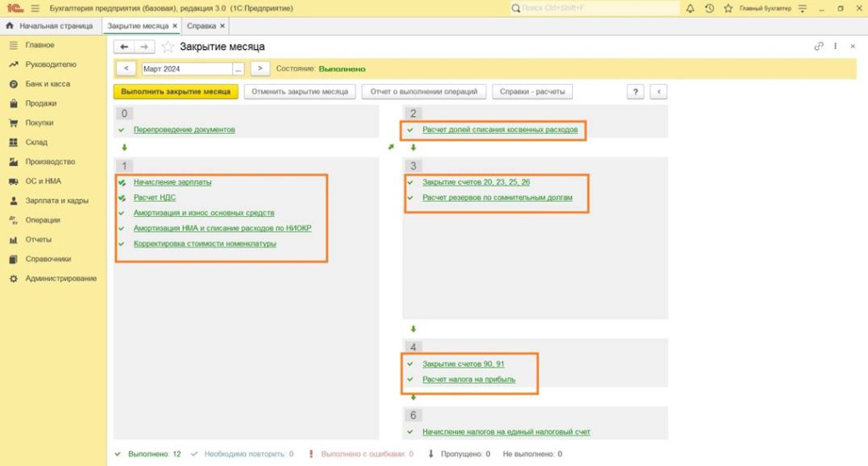Click the question mark help button
Screen dimensions: 868x466
click(635, 92)
